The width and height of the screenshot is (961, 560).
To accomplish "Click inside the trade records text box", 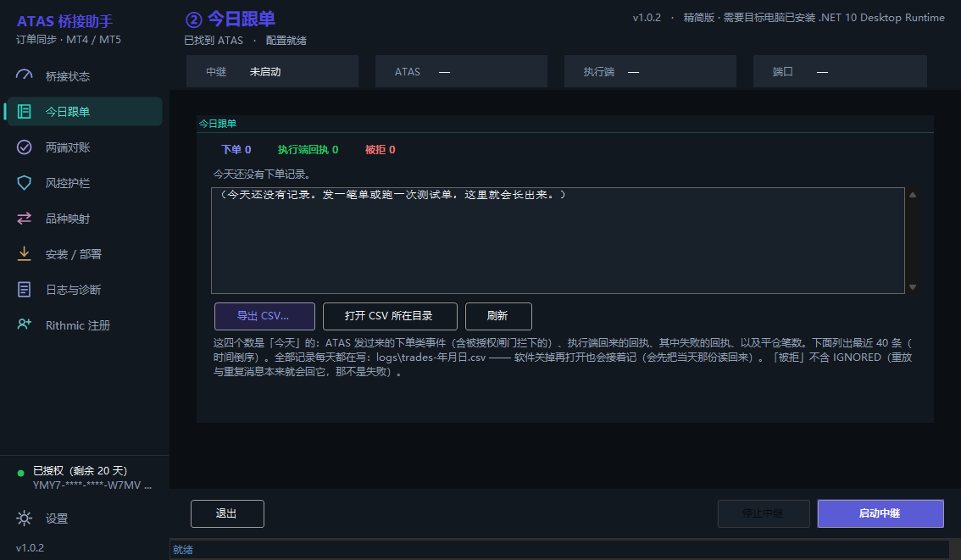I will [558, 241].
